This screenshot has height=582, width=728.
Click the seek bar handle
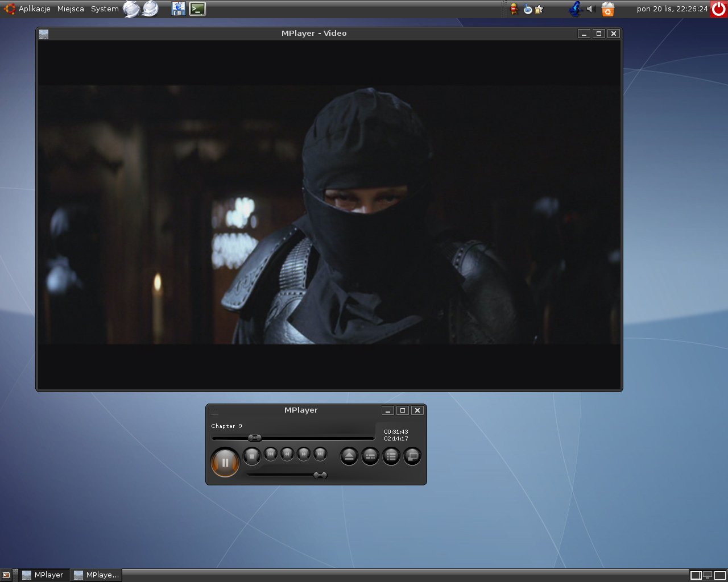(x=255, y=438)
